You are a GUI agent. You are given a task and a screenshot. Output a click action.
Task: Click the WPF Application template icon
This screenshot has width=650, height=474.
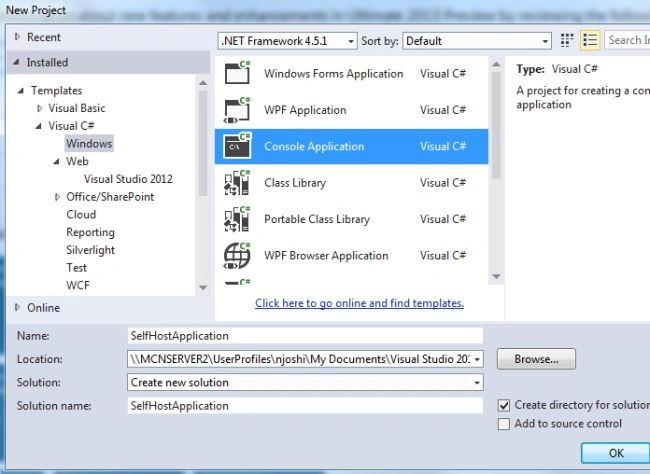(x=237, y=110)
